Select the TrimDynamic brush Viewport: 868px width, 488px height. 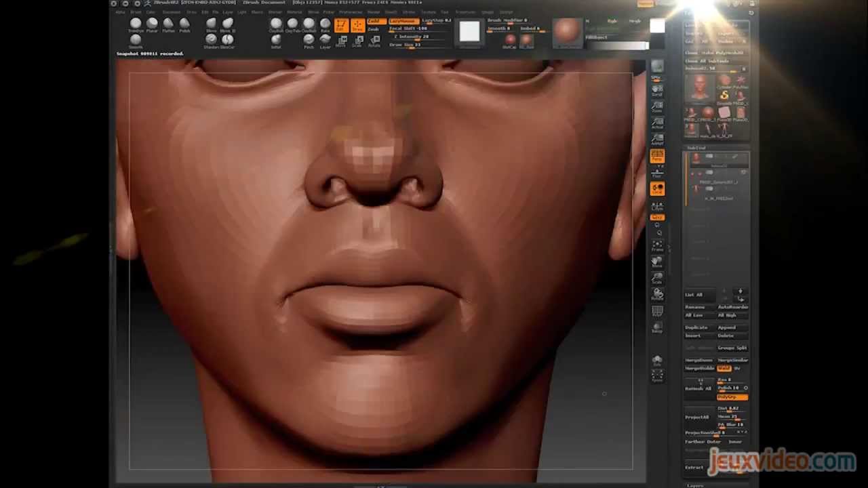(136, 25)
